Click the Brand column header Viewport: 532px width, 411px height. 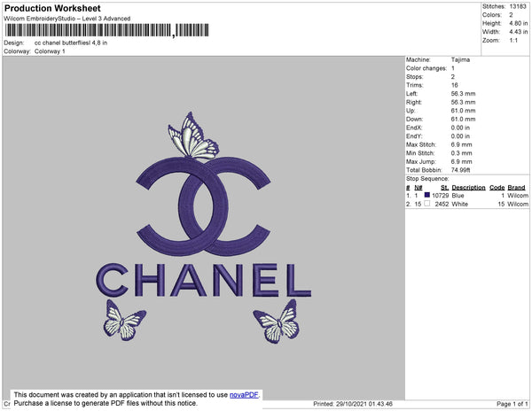[x=516, y=188]
